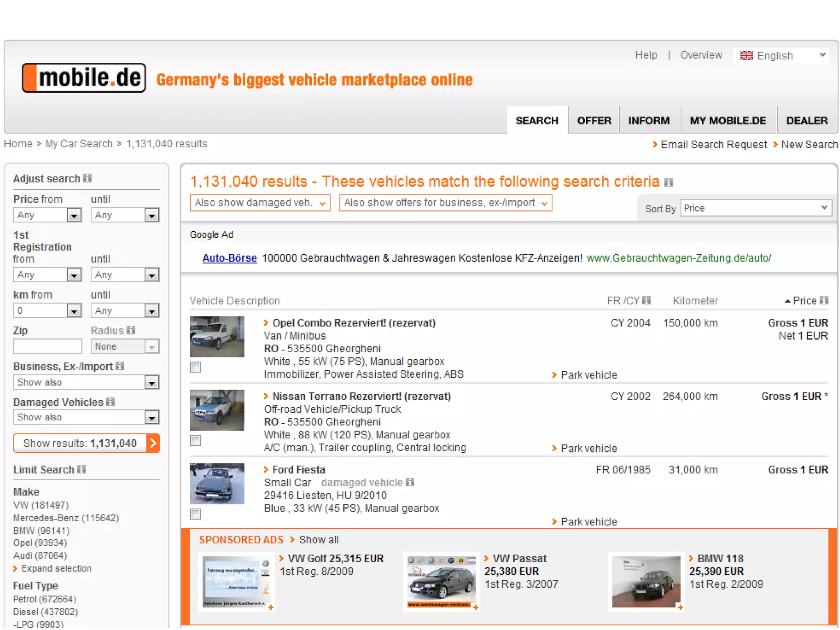Open the English language dropdown

point(781,55)
